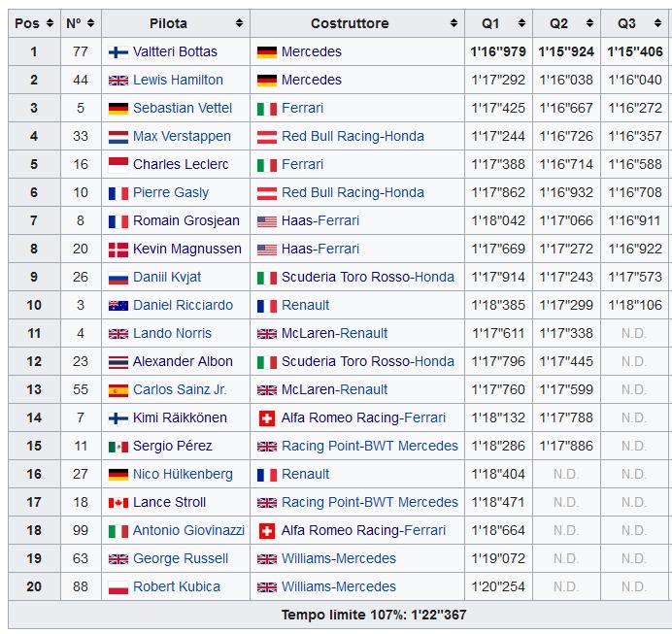This screenshot has height=634, width=672.
Task: Click Danish flag next to Kevin Magnussen
Action: coord(118,250)
